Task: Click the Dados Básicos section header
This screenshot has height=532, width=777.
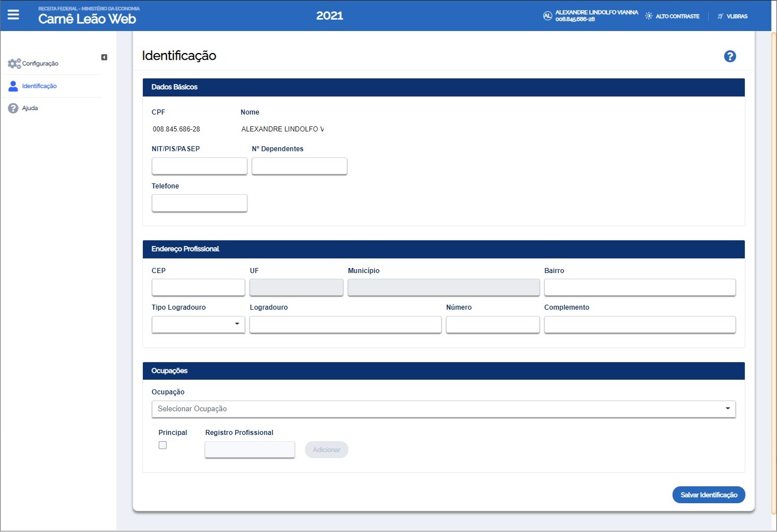Action: point(444,87)
